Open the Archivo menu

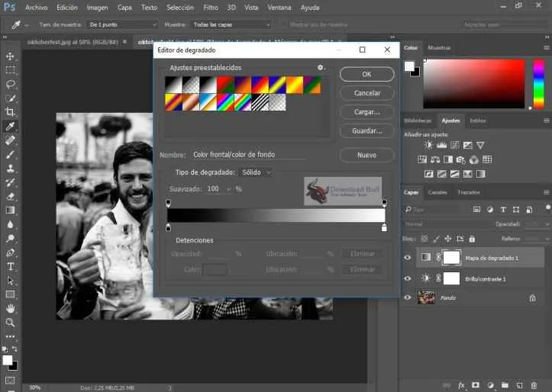(36, 8)
